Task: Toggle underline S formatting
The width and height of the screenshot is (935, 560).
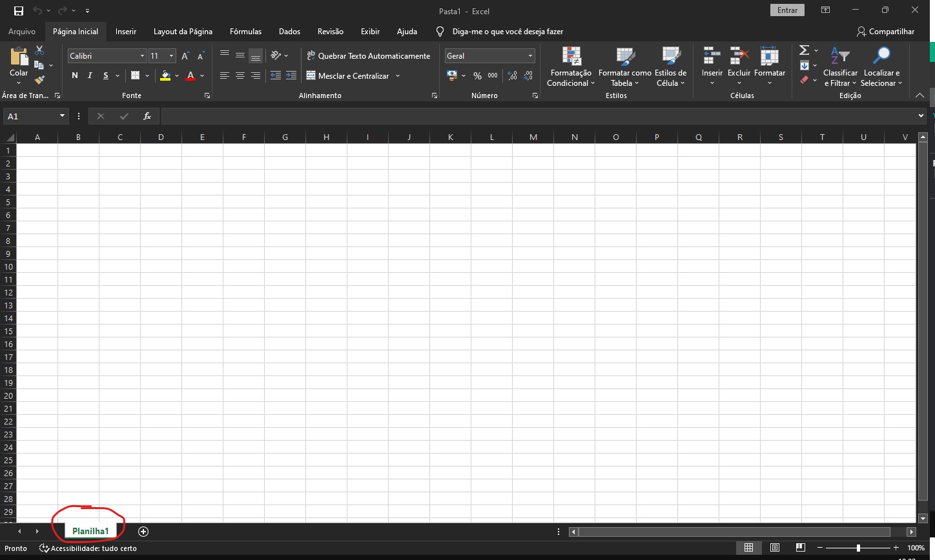Action: (106, 75)
